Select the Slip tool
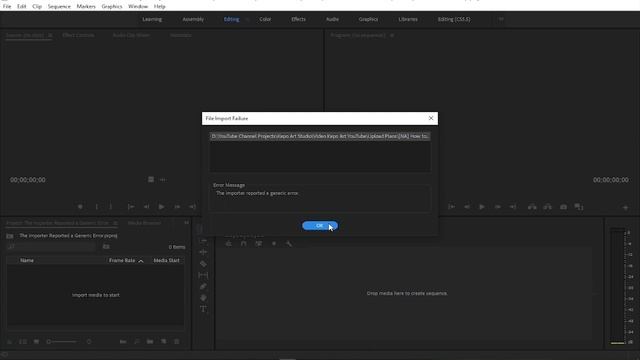The width and height of the screenshot is (640, 360). 203,275
